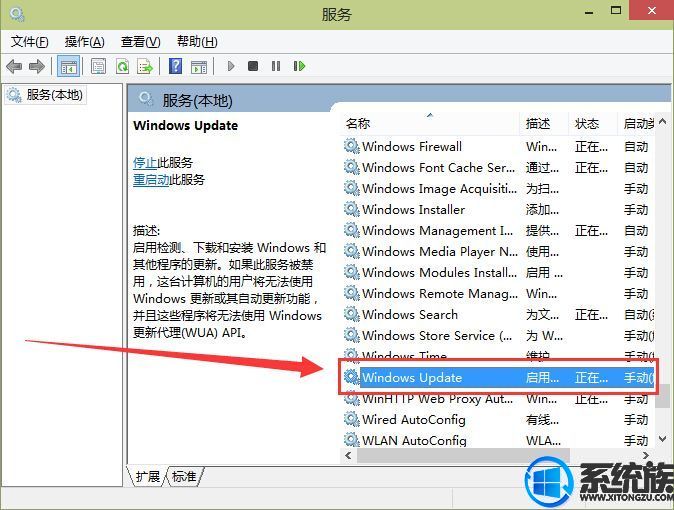Image resolution: width=674 pixels, height=510 pixels.
Task: Sort the list by the 名称 column header
Action: (358, 123)
